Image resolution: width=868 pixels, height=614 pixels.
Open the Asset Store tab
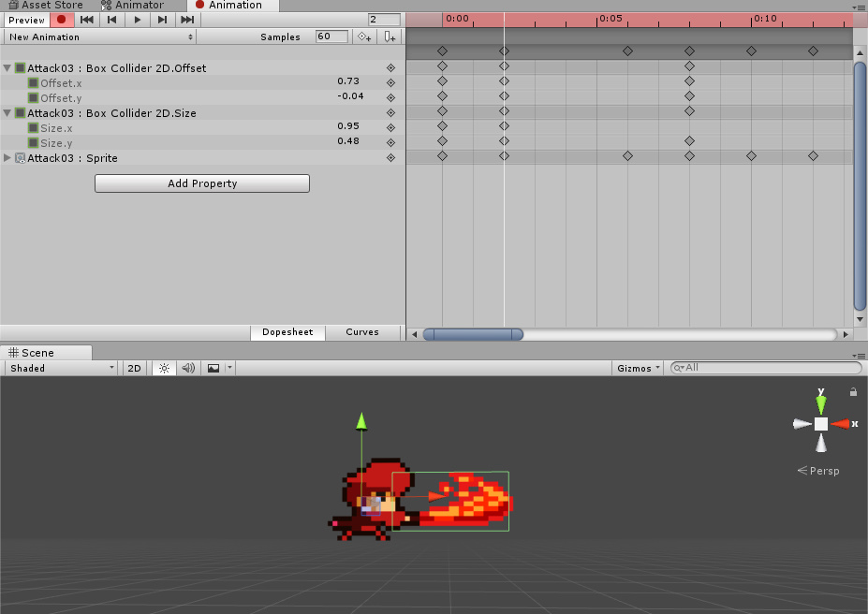click(45, 5)
